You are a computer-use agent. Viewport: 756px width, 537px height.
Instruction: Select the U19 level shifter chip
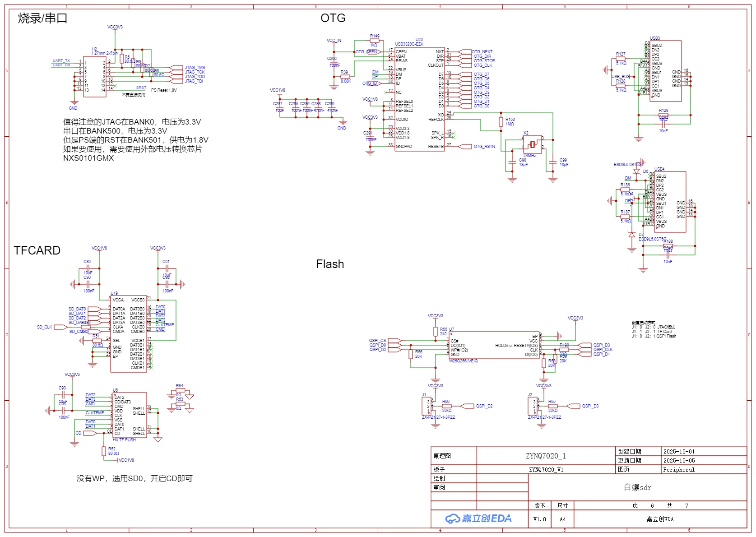(128, 334)
